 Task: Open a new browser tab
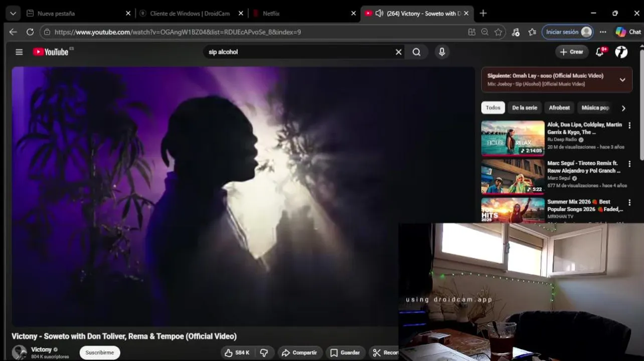point(483,14)
